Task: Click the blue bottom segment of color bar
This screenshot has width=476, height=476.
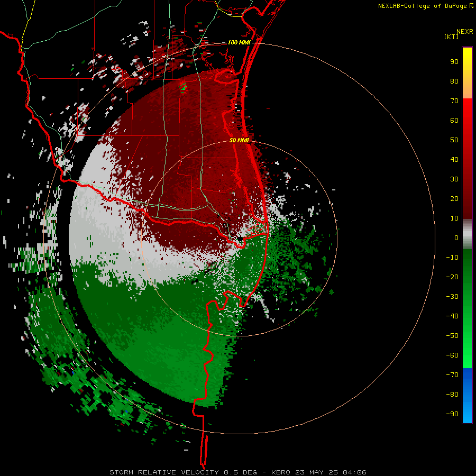Action: click(x=467, y=396)
